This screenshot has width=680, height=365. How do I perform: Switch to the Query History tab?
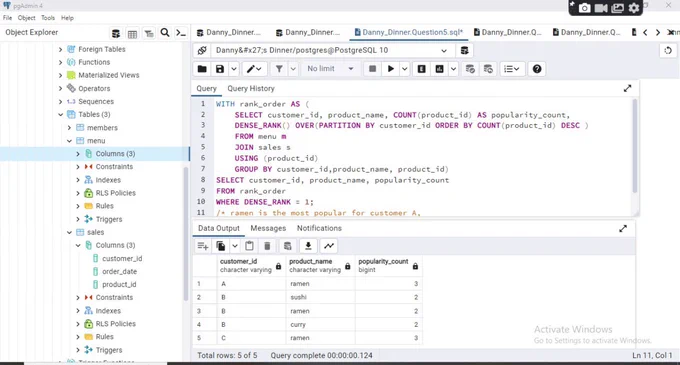click(251, 88)
